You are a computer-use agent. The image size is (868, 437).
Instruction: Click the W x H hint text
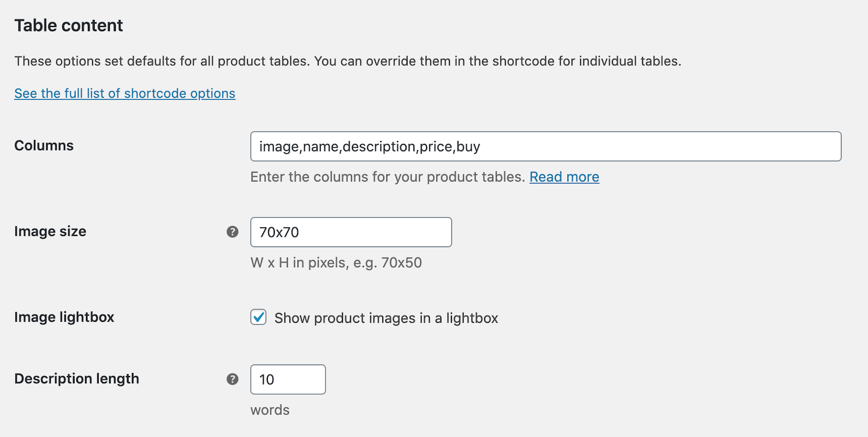point(336,262)
